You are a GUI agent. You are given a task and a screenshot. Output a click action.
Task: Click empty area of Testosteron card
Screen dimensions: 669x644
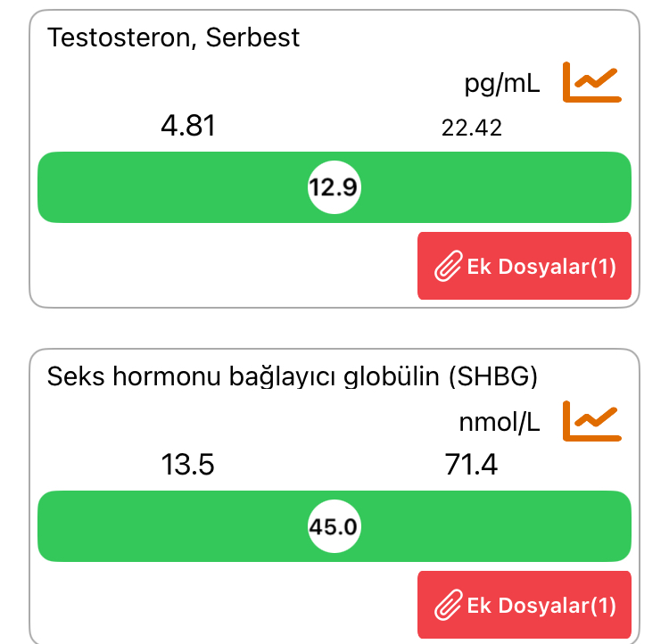(213, 267)
